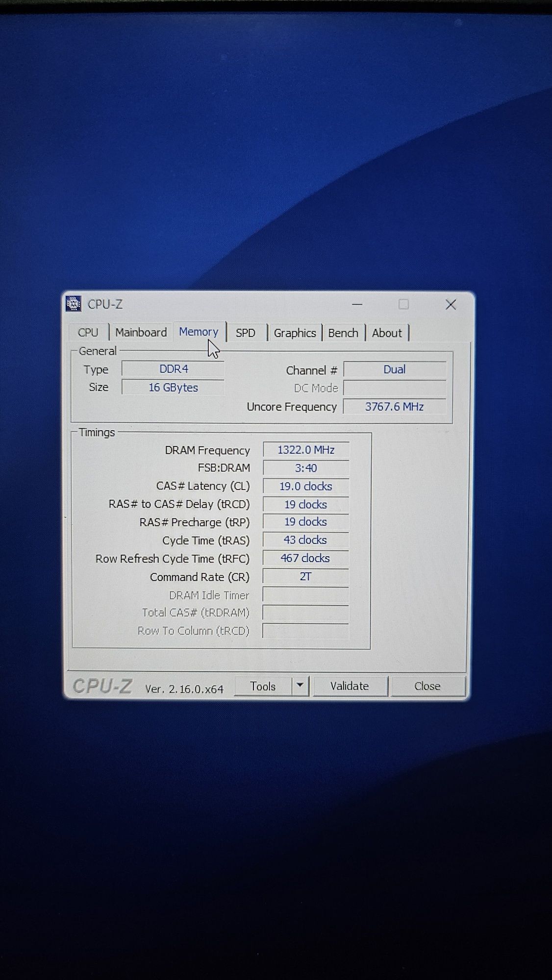Close CPU-Z with the X button

(x=451, y=304)
